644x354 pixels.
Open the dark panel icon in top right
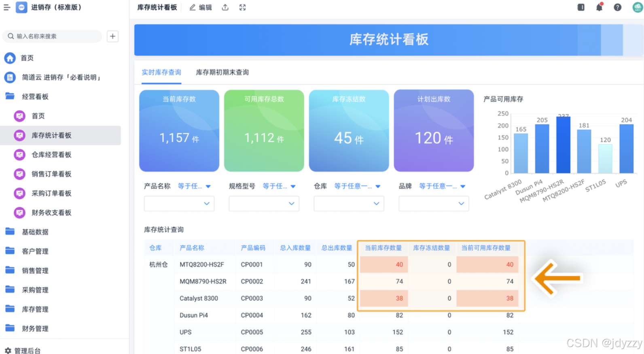[581, 7]
